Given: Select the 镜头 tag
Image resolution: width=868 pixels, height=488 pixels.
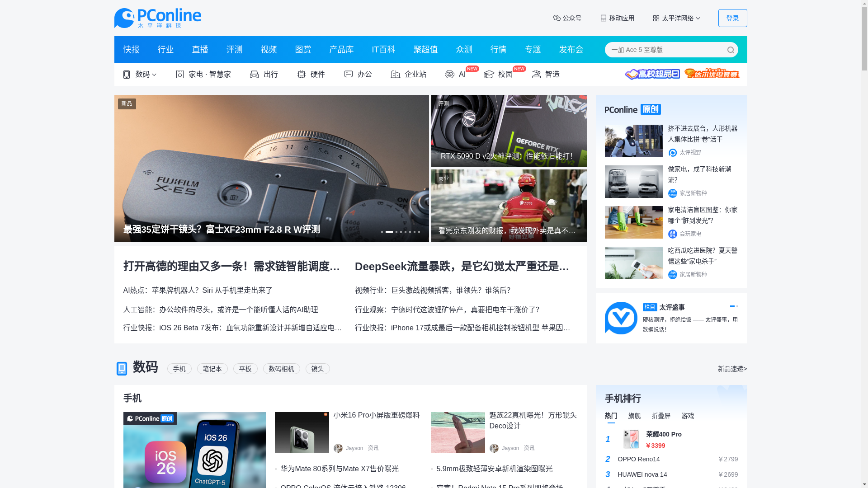Looking at the screenshot, I should (317, 369).
